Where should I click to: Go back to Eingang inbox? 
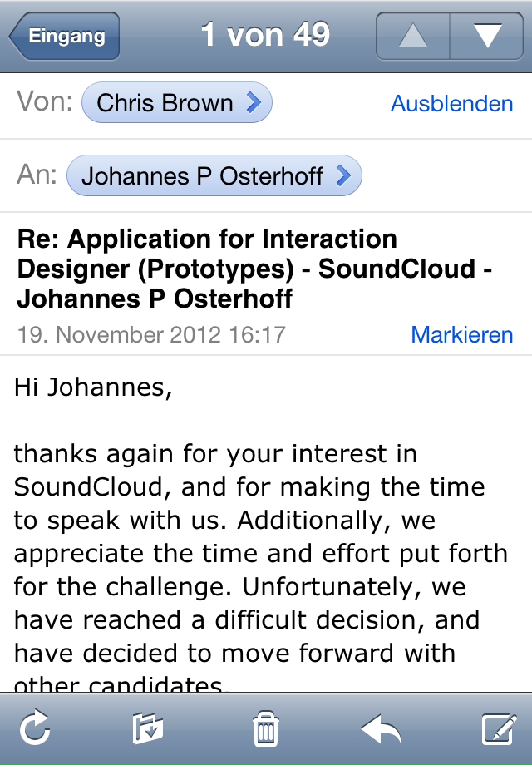(x=65, y=36)
